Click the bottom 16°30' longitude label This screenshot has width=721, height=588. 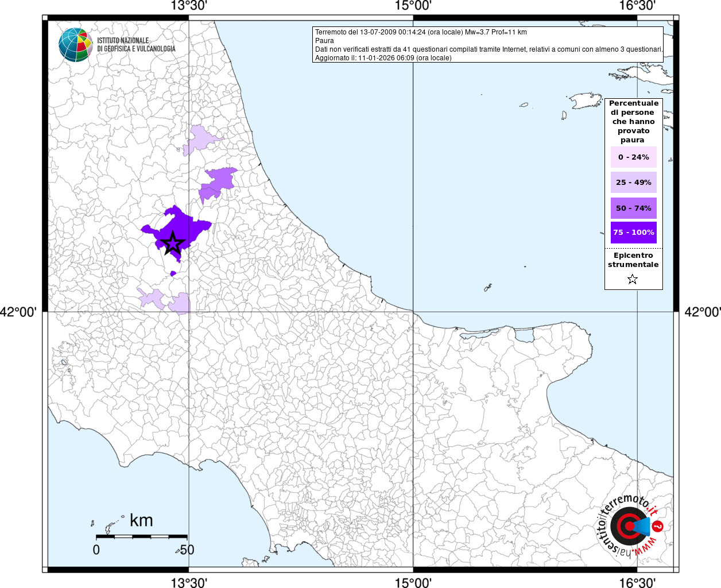(637, 582)
